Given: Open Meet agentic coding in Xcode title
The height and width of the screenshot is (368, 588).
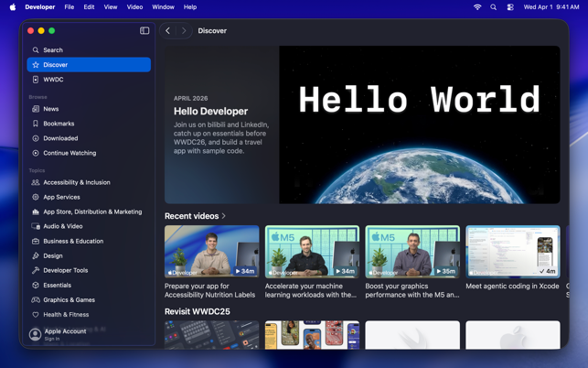Looking at the screenshot, I should click(x=512, y=287).
